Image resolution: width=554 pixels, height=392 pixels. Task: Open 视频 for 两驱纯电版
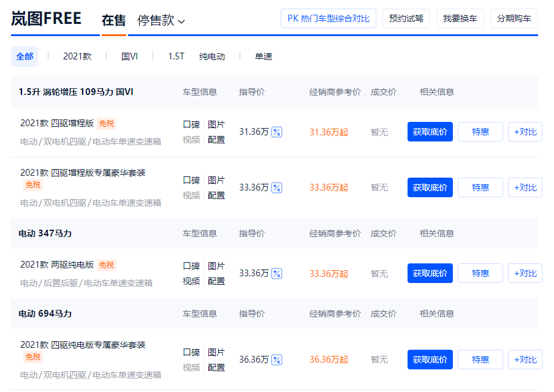pos(191,281)
